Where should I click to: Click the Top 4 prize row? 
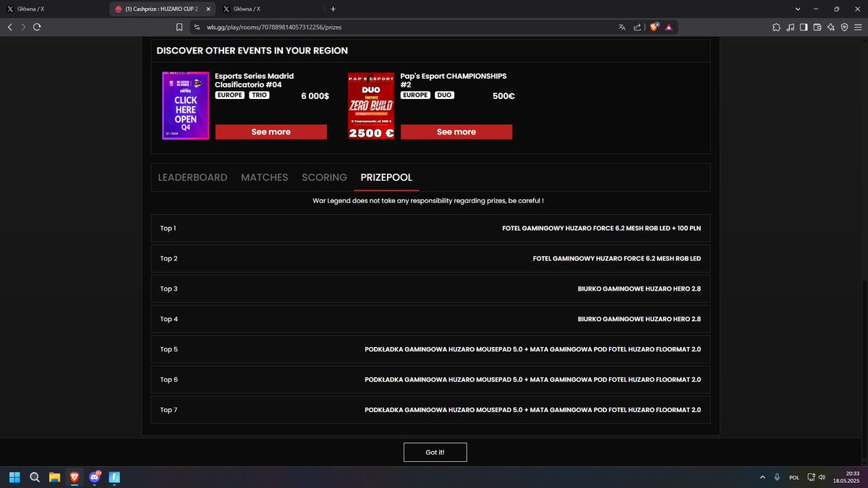430,319
